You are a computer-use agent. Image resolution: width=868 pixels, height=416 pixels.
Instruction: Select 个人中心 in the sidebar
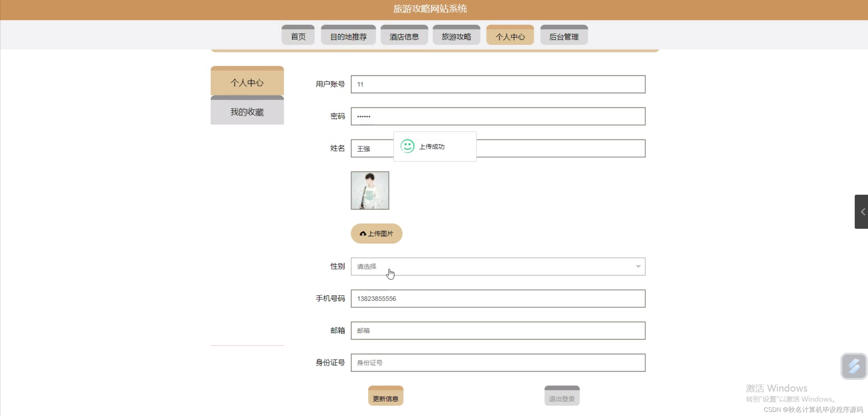[247, 82]
